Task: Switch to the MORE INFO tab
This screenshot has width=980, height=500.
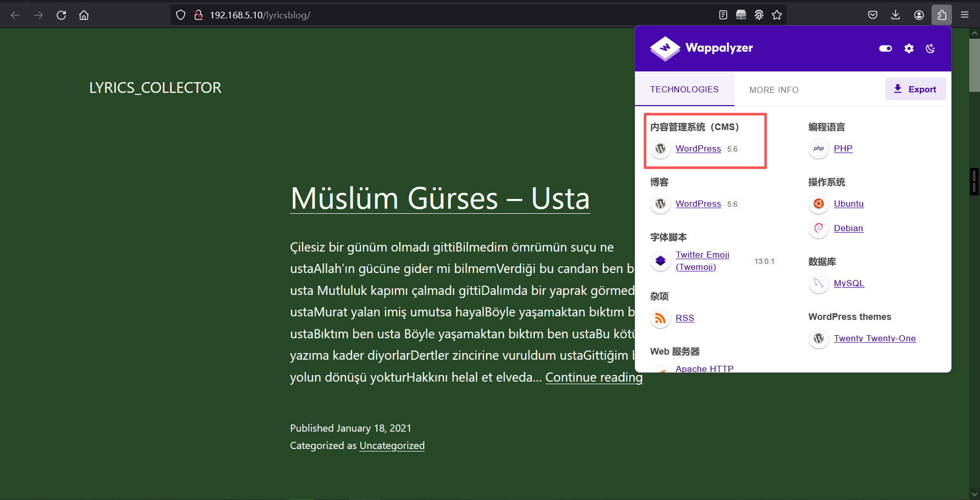Action: click(774, 90)
